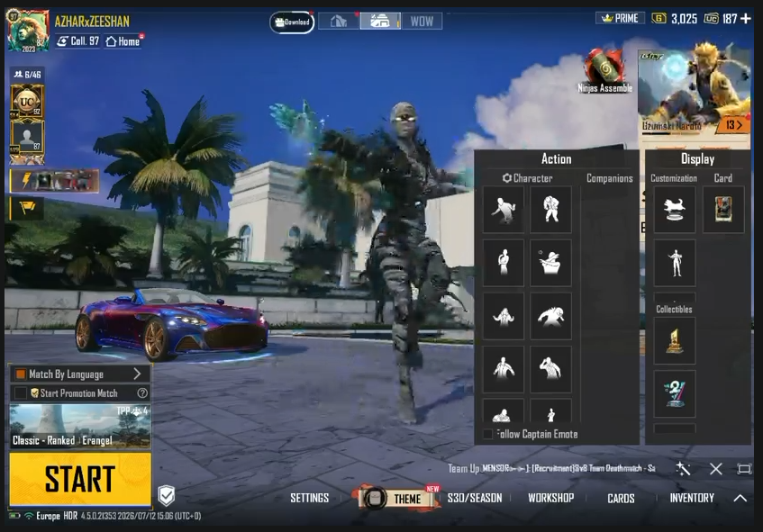Open SETTINGS from the bottom menu

click(310, 498)
